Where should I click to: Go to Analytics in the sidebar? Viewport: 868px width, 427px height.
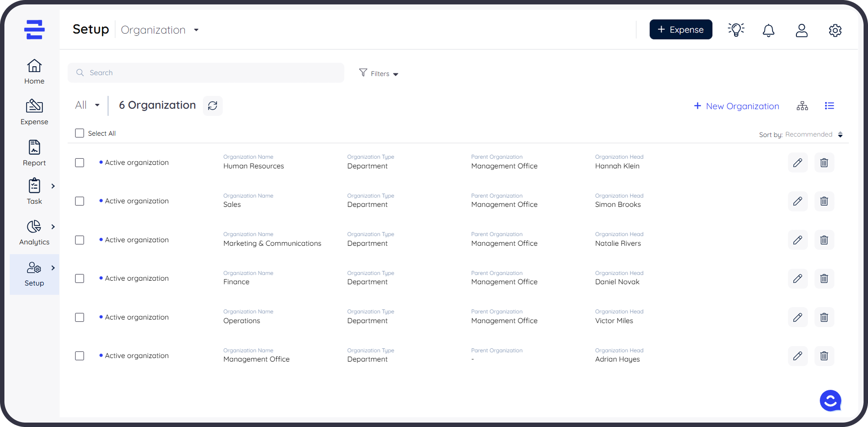(x=34, y=233)
